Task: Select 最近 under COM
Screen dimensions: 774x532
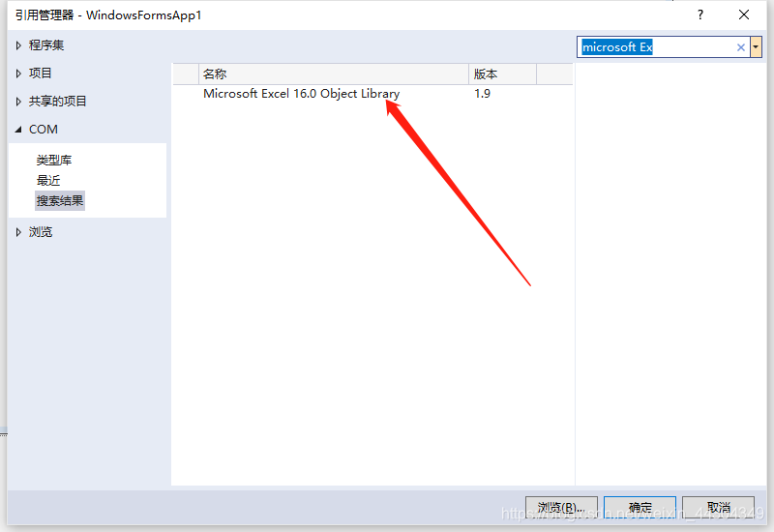Action: click(48, 180)
